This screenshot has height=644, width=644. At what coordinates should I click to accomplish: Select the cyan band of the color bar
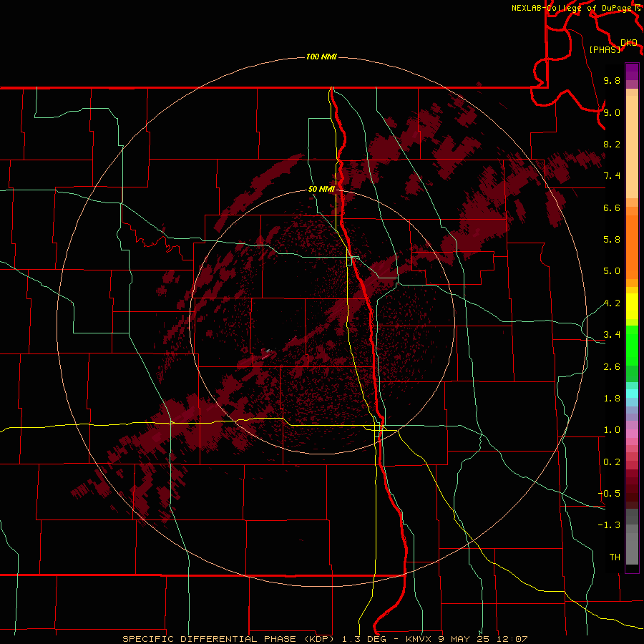pos(632,394)
